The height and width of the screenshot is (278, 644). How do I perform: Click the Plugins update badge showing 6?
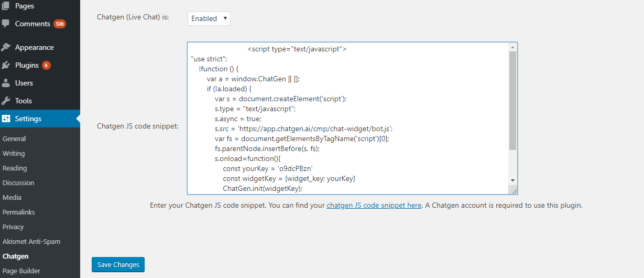[46, 65]
